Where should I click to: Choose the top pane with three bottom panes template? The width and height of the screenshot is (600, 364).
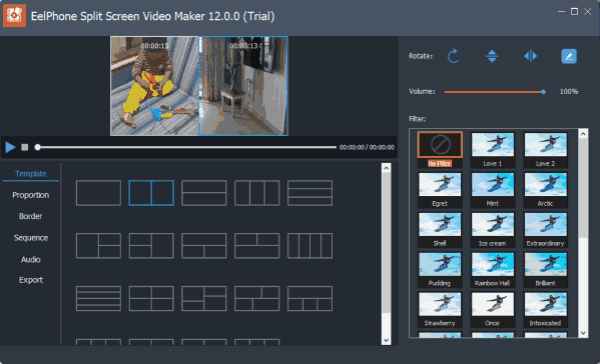(310, 298)
